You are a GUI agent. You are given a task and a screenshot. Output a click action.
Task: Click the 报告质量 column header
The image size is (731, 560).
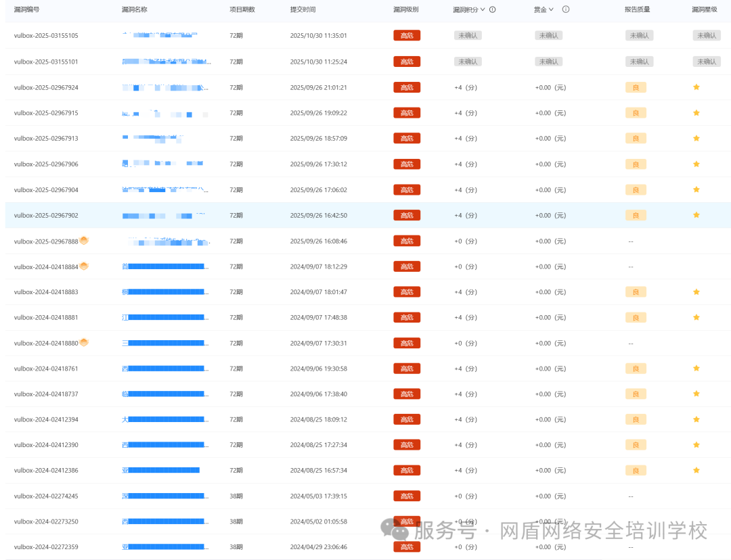coord(638,9)
